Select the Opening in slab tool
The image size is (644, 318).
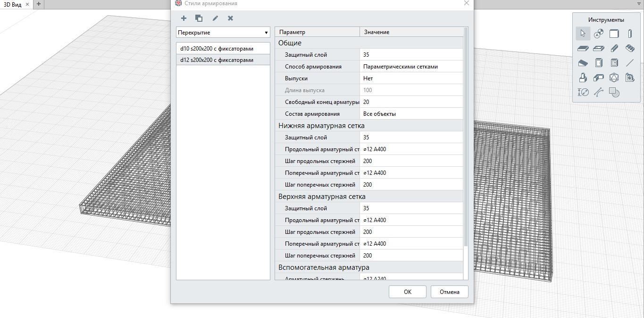coord(599,48)
